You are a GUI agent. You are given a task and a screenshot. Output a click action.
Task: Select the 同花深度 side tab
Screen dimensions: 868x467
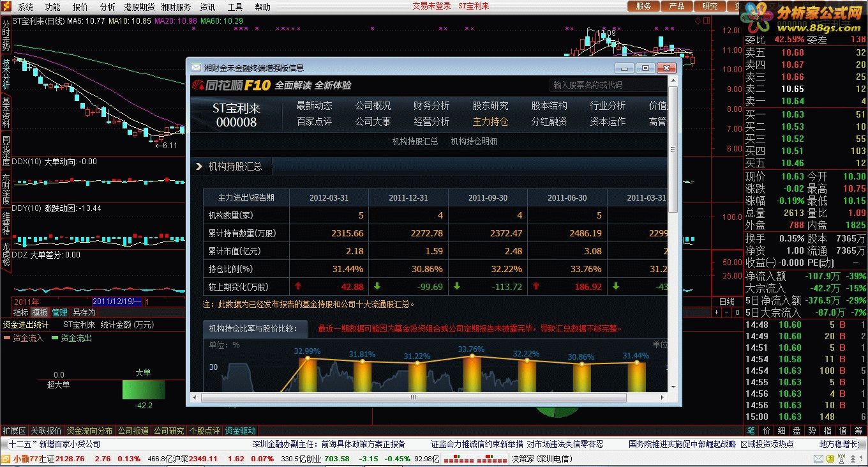click(6, 152)
